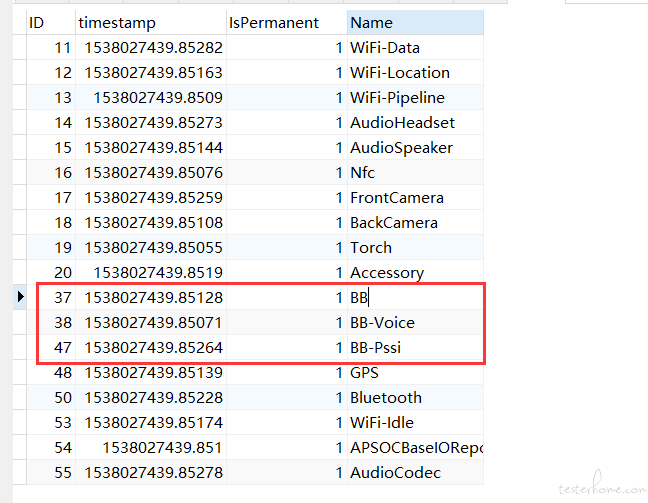Click timestamp cell 1538027439.8509
648x503 pixels.
pyautogui.click(x=151, y=98)
